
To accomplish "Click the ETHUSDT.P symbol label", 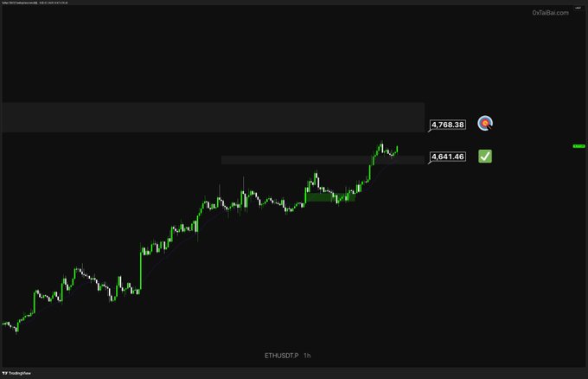I will point(282,356).
